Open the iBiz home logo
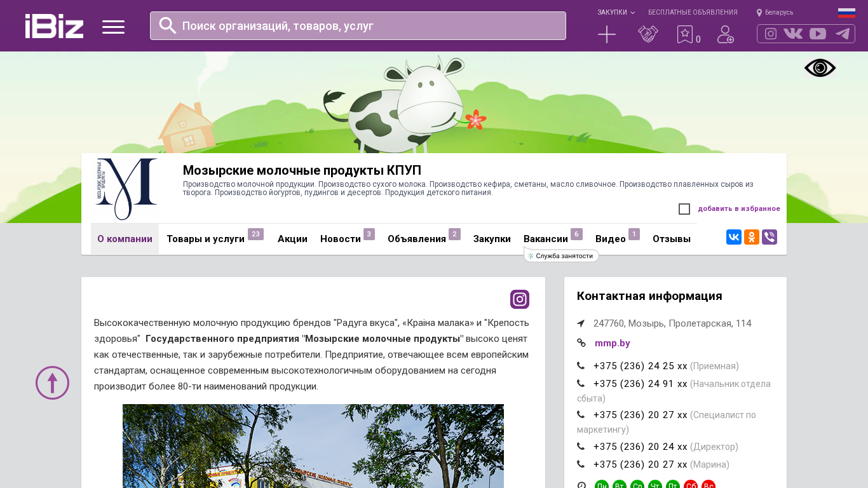The height and width of the screenshot is (488, 868). pyautogui.click(x=54, y=26)
